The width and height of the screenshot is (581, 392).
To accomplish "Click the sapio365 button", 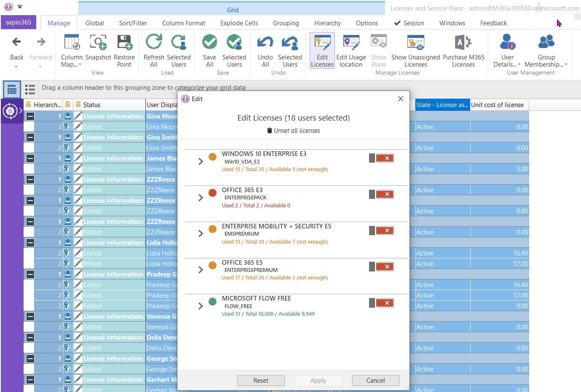I will click(19, 22).
